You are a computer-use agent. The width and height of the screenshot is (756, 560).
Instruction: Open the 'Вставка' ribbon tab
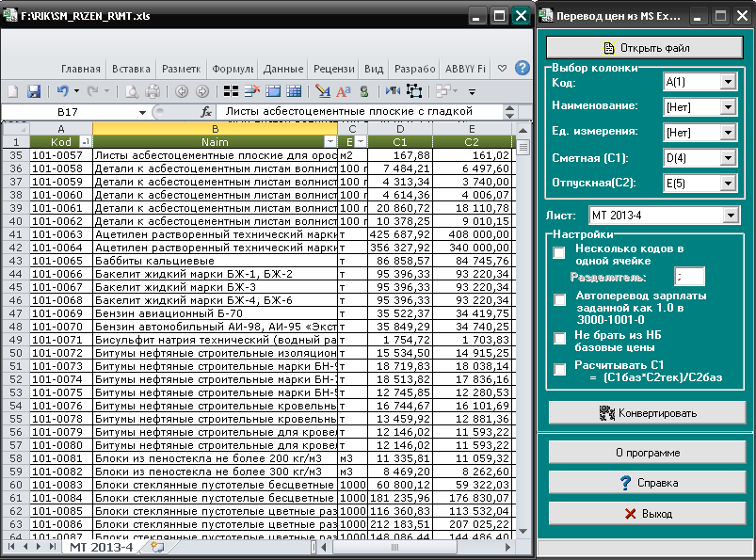(x=131, y=69)
